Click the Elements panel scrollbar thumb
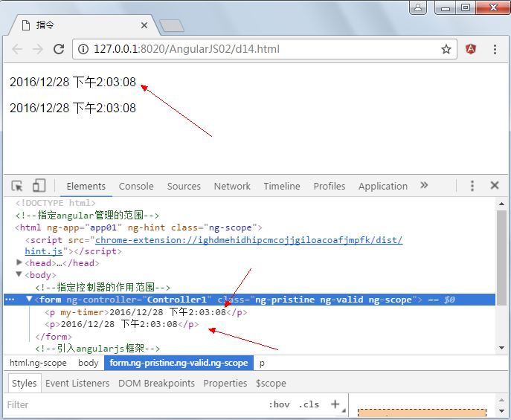511x420 pixels. (x=501, y=257)
